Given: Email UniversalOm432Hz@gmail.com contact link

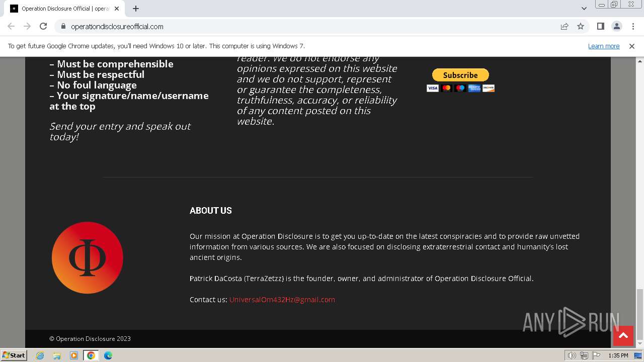Looking at the screenshot, I should tap(282, 300).
